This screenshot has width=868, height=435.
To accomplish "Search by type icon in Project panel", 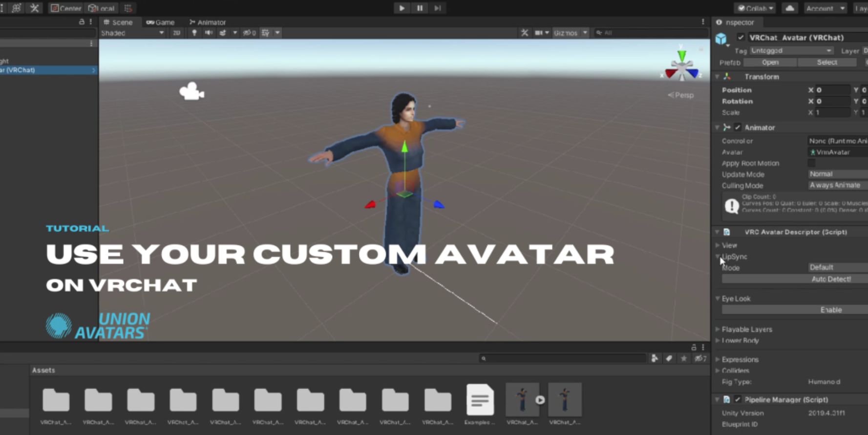I will click(x=655, y=359).
